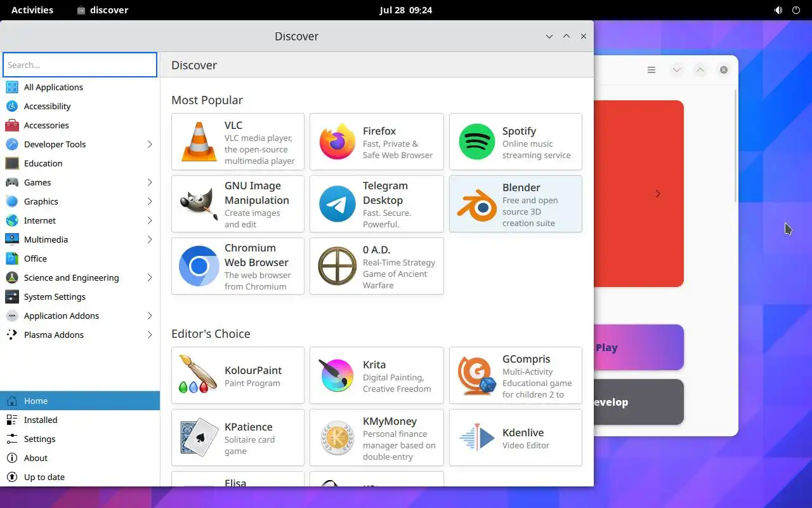Click the VLC cone icon
This screenshot has height=508, width=812.
[199, 142]
